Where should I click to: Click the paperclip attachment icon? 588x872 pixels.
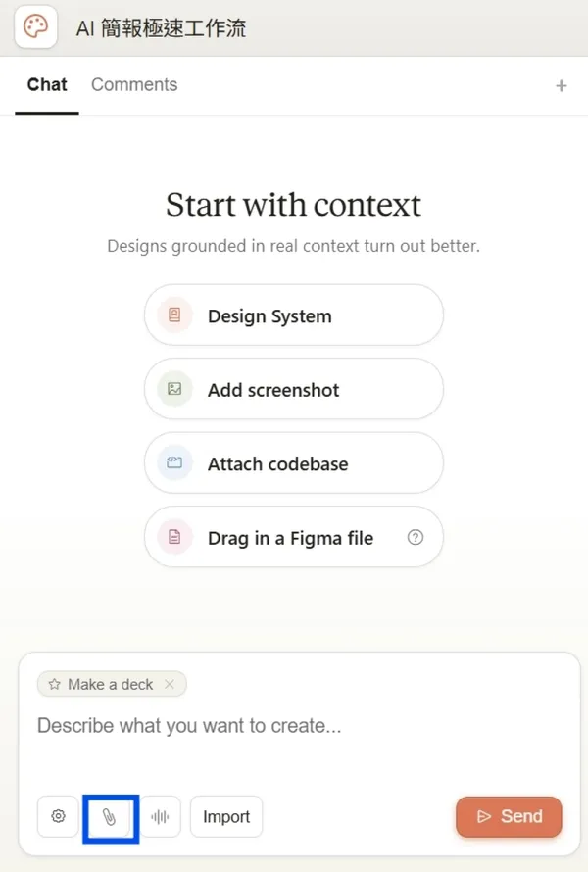(111, 816)
